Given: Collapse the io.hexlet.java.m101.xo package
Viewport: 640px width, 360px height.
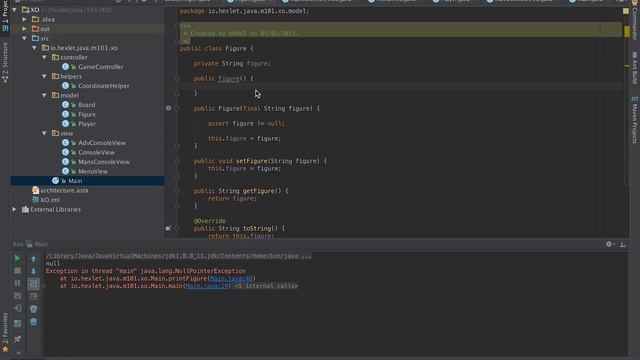Looking at the screenshot, I should 35,48.
